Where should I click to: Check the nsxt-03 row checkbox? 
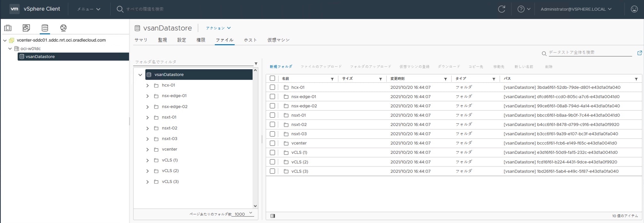coord(272,134)
